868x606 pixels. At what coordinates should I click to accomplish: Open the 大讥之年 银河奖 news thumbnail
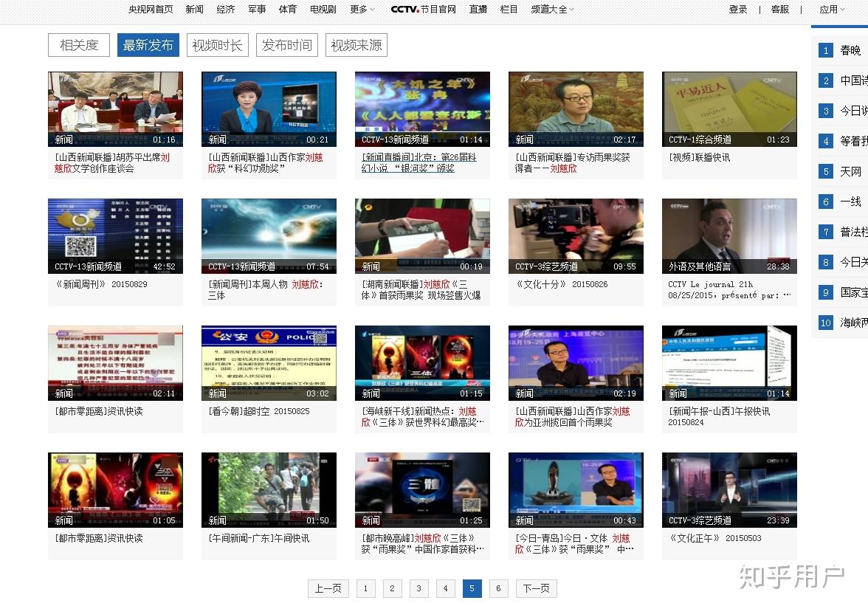(422, 109)
